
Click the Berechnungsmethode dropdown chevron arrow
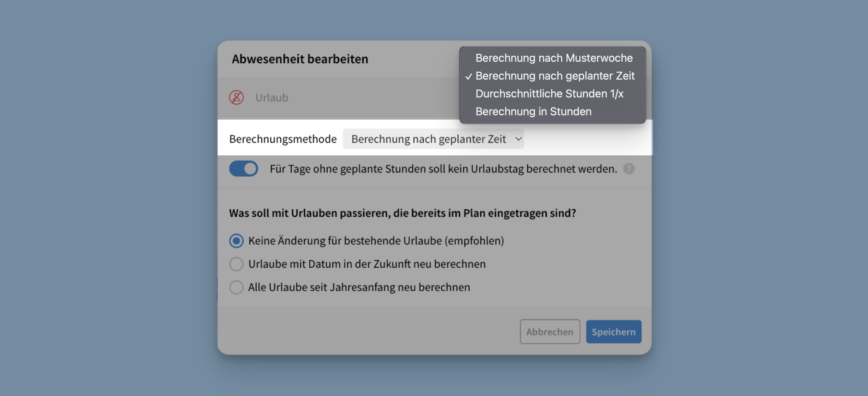click(x=518, y=139)
